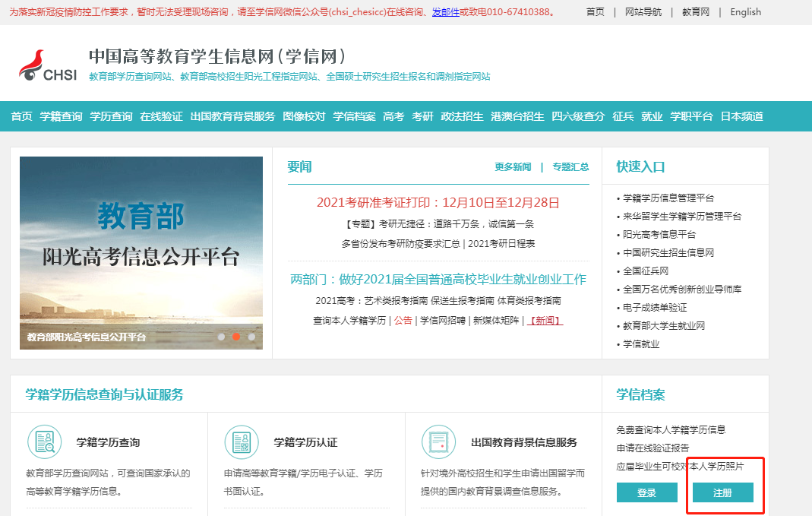Open 全国万名优秀创新创业导师库
Viewport: 812px width, 516px height.
[682, 289]
